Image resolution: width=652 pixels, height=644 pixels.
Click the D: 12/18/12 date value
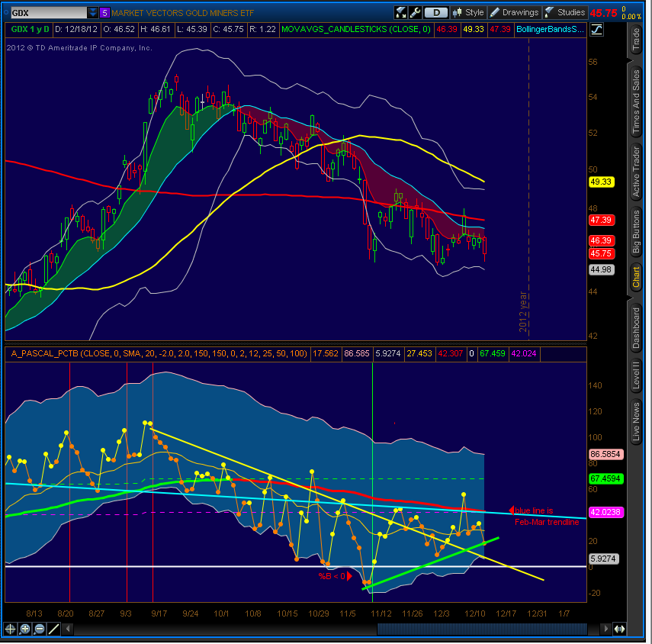(x=76, y=29)
